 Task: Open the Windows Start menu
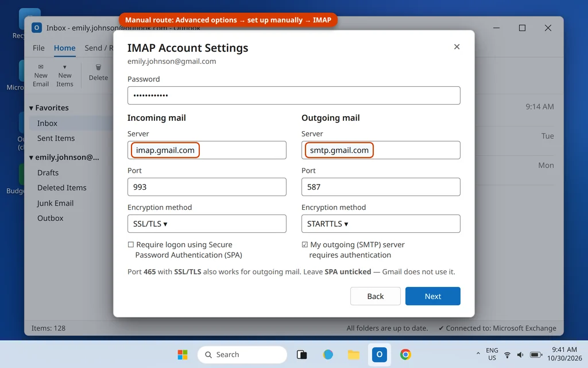click(183, 354)
